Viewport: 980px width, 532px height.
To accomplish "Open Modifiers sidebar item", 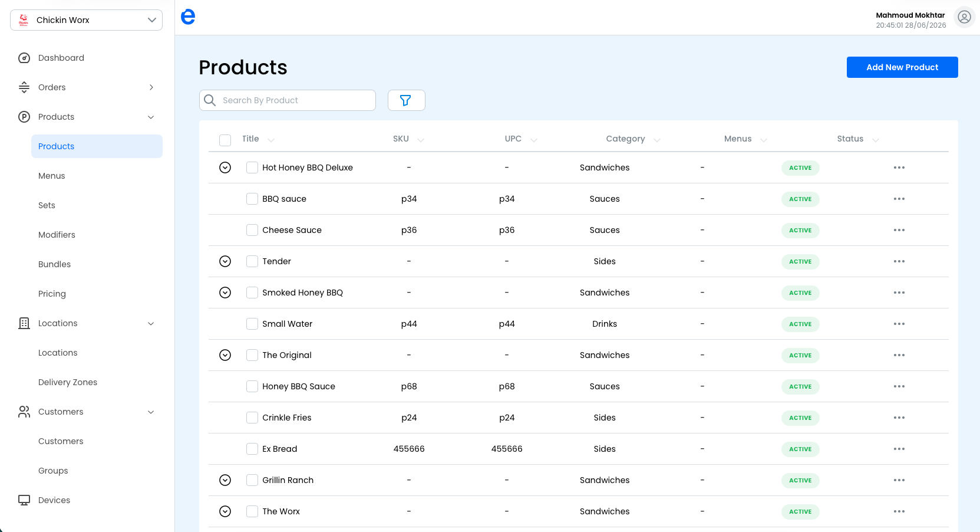I will click(57, 235).
